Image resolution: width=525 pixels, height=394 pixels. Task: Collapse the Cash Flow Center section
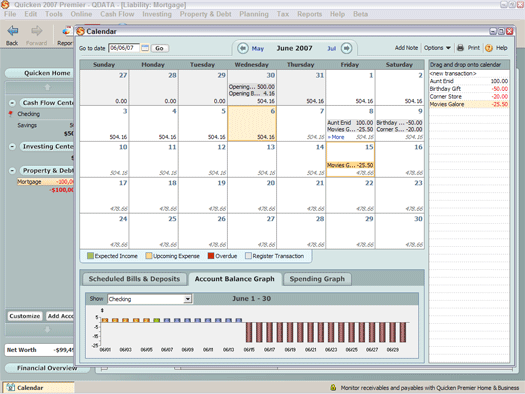[12, 103]
